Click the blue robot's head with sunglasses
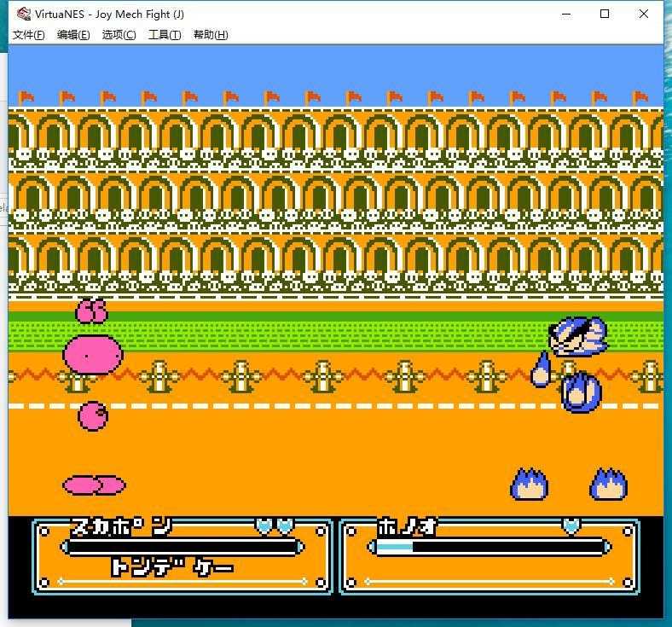 point(577,336)
